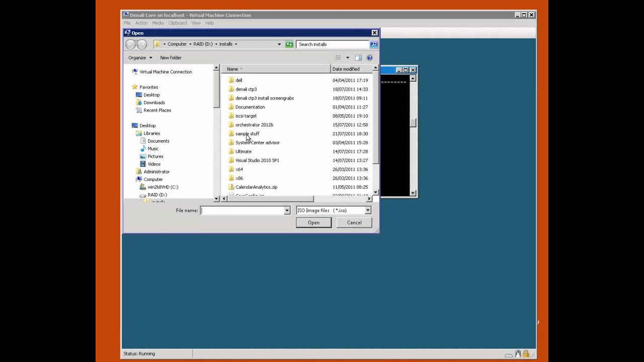Select the CalendarAnalytics.zip file
Image resolution: width=644 pixels, height=362 pixels.
[x=256, y=187]
